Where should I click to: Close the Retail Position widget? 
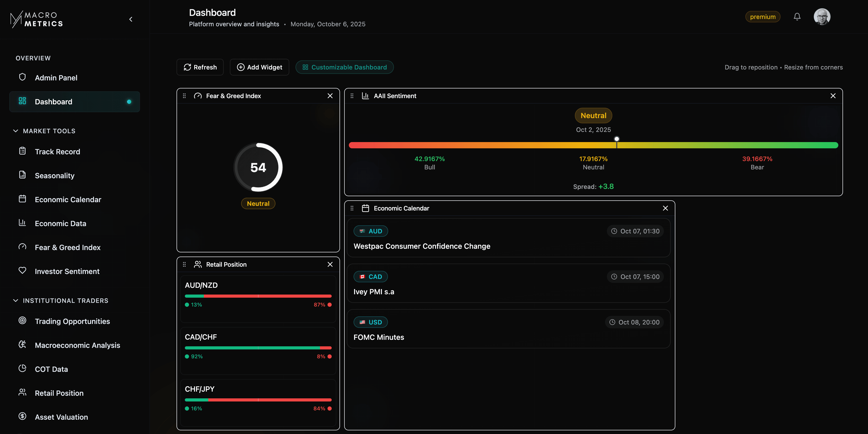click(x=330, y=264)
